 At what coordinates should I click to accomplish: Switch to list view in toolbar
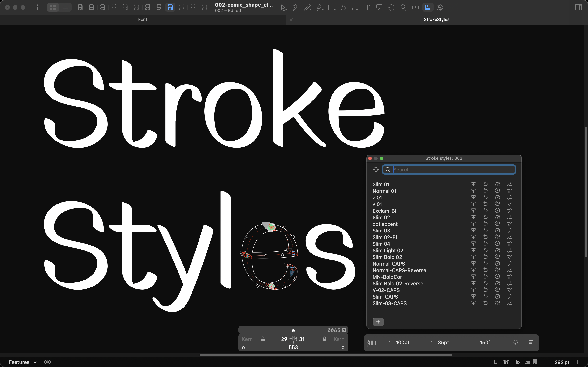65,8
